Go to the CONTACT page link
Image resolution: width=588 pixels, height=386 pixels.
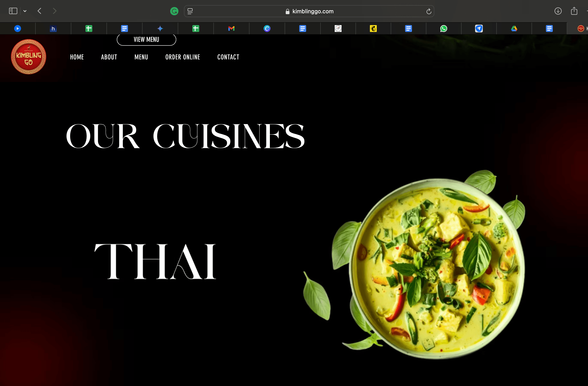(228, 57)
